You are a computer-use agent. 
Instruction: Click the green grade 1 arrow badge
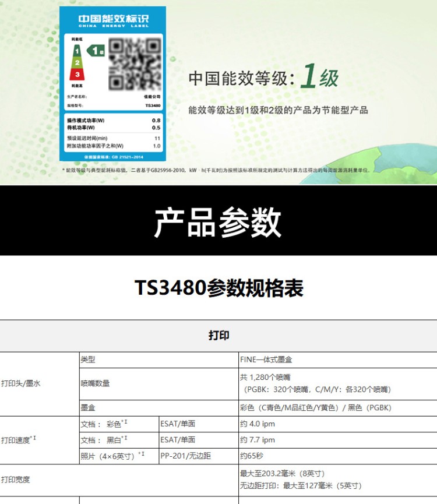[x=96, y=51]
